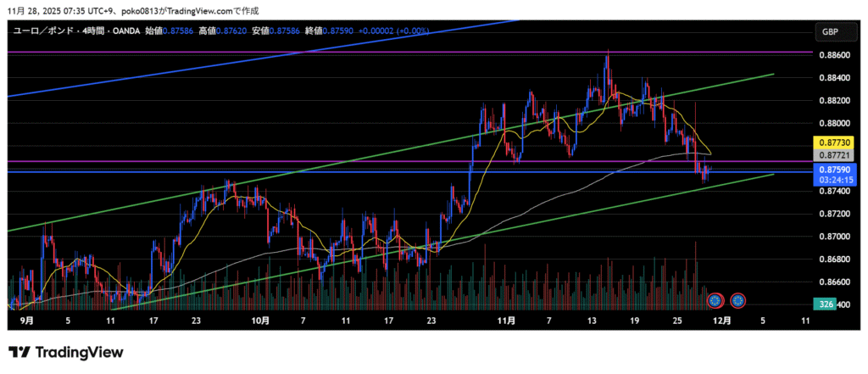Viewport: 868px width, 374px height.
Task: Open the GBP currency selector
Action: [x=828, y=31]
